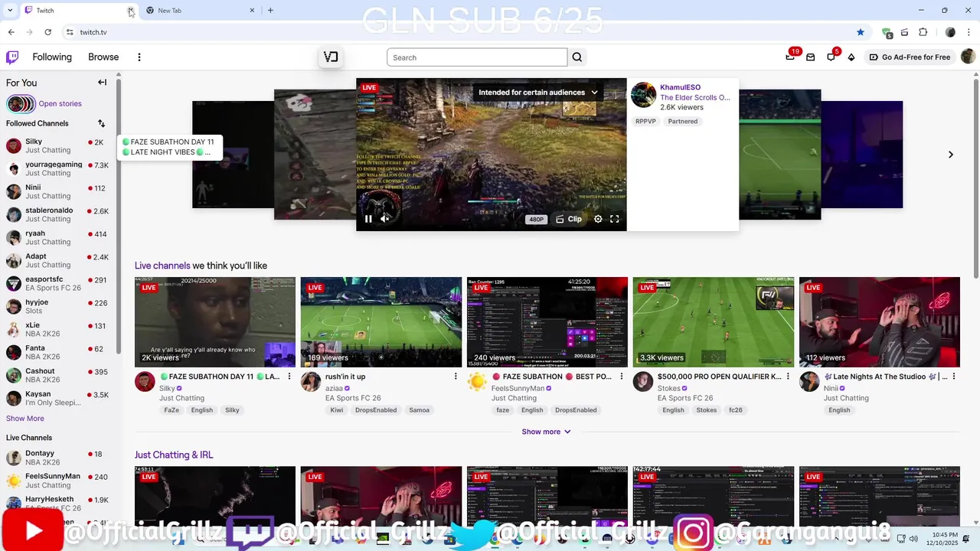Open the whispers chat bubble icon

click(x=831, y=57)
